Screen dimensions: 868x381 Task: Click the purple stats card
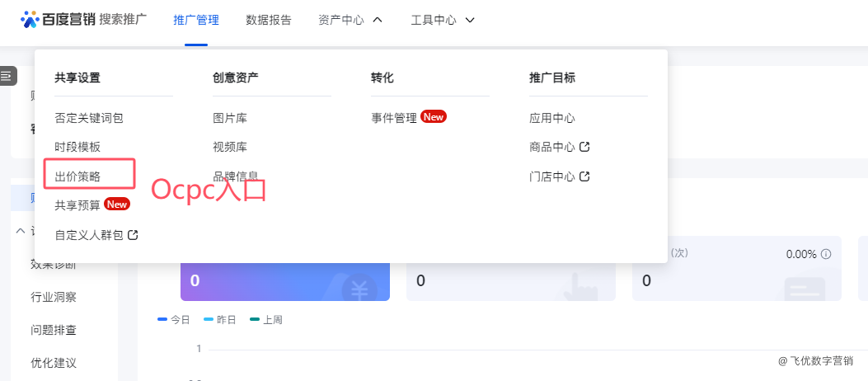click(x=285, y=282)
